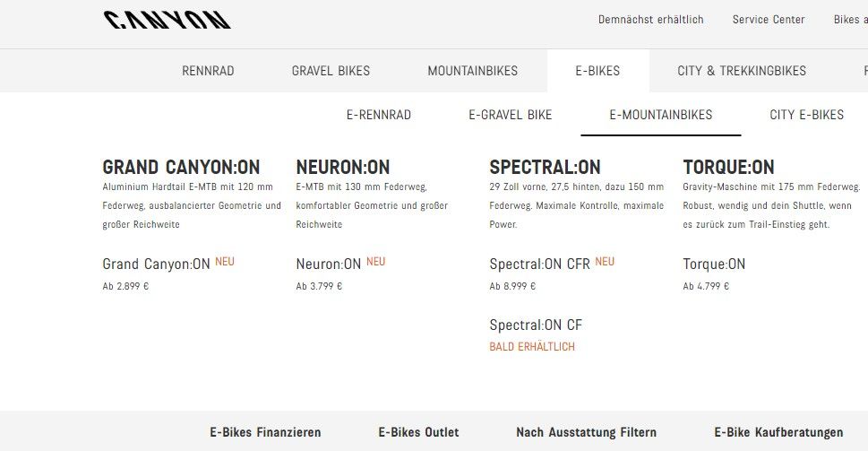Click the 'Ab 2.899 €' price
The width and height of the screenshot is (868, 451).
pyautogui.click(x=125, y=286)
